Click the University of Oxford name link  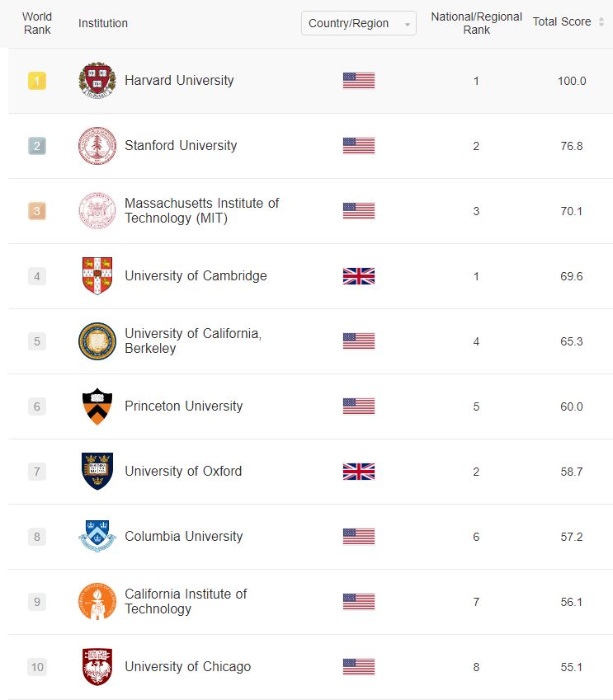pos(183,472)
